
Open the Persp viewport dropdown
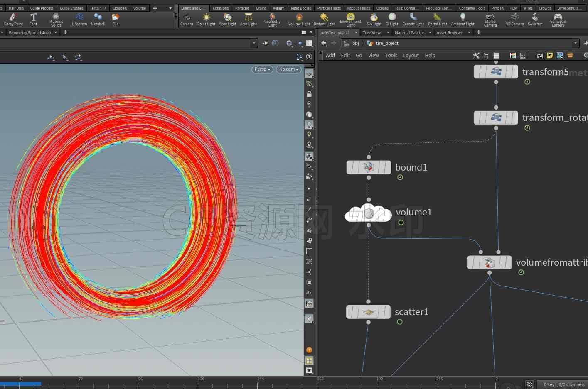[x=262, y=69]
